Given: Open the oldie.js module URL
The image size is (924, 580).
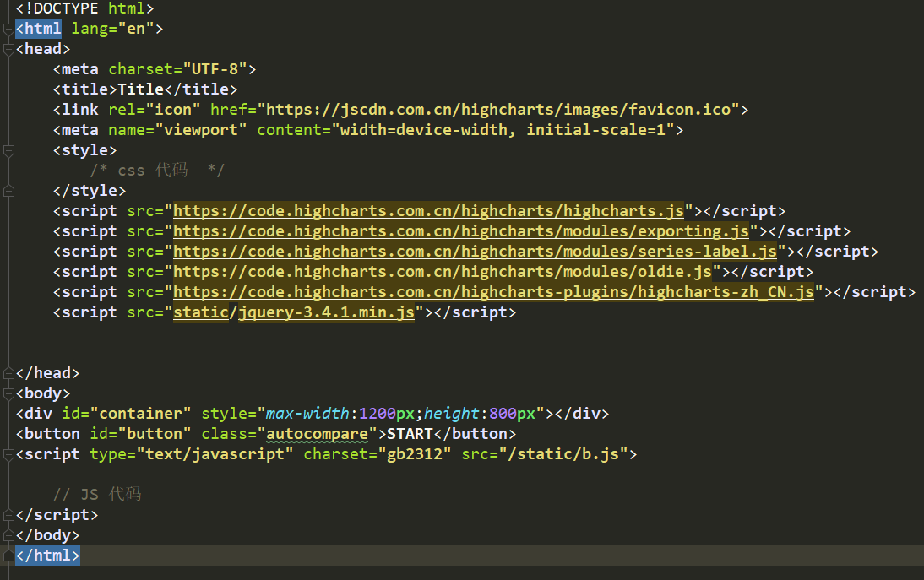Looking at the screenshot, I should tap(443, 272).
